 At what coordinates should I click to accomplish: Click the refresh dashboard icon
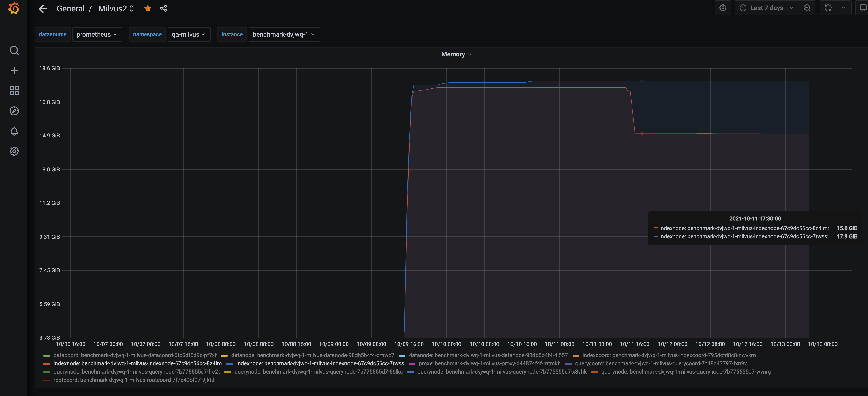pos(828,7)
